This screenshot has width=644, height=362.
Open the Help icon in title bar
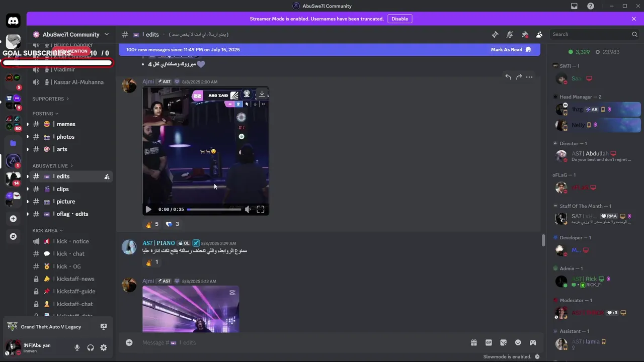point(591,6)
